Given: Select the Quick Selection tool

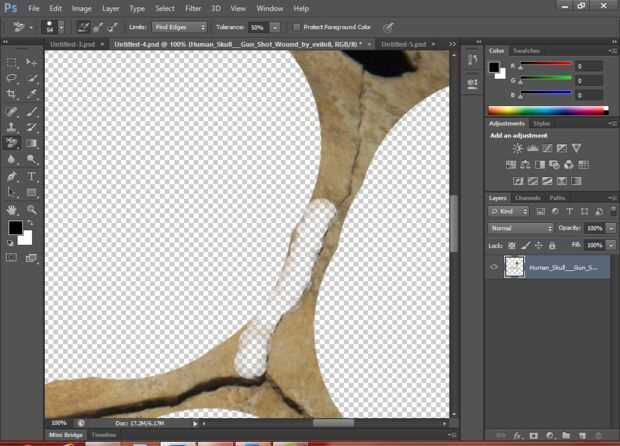Looking at the screenshot, I should [x=31, y=78].
